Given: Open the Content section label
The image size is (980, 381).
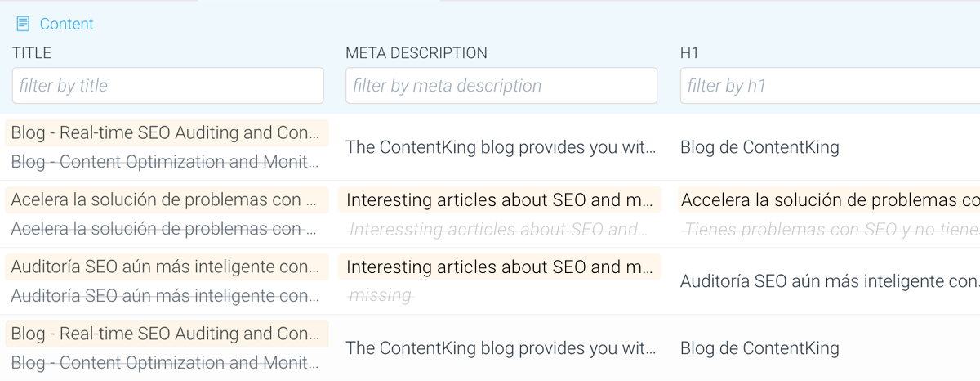Looking at the screenshot, I should pyautogui.click(x=67, y=24).
